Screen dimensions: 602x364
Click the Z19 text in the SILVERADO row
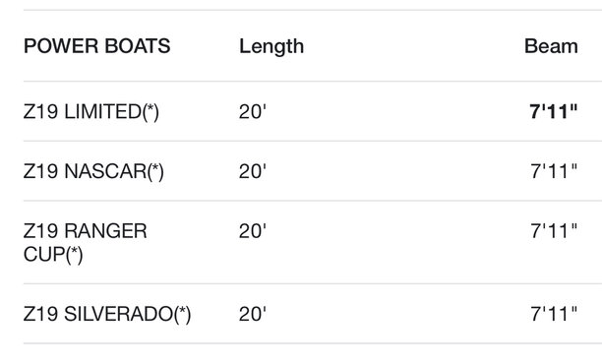pos(40,314)
